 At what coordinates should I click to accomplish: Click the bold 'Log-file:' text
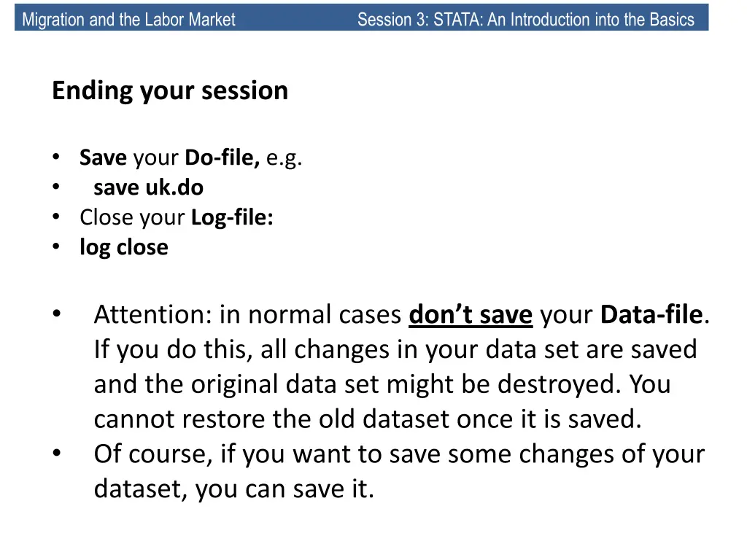click(232, 217)
